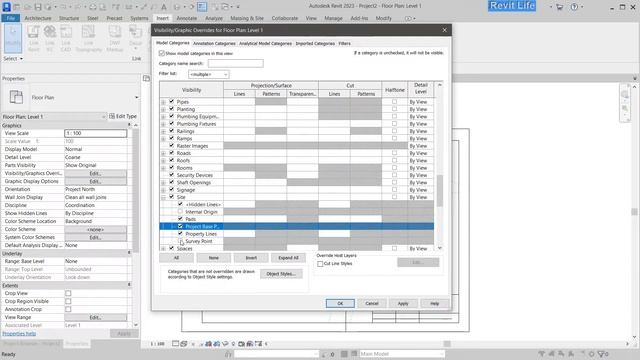Click the DWF Markup ribbon icon
This screenshot has height=360, width=640.
click(115, 38)
